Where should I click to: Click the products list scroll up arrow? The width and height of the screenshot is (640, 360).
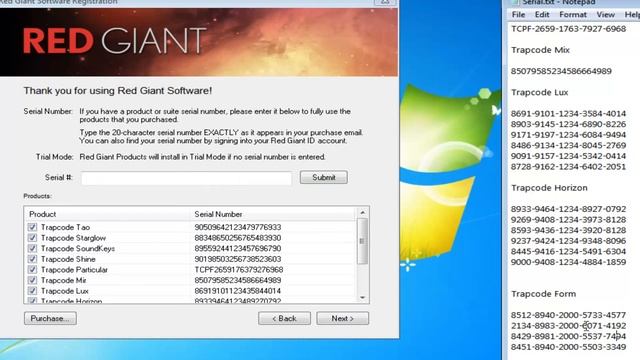pos(362,213)
